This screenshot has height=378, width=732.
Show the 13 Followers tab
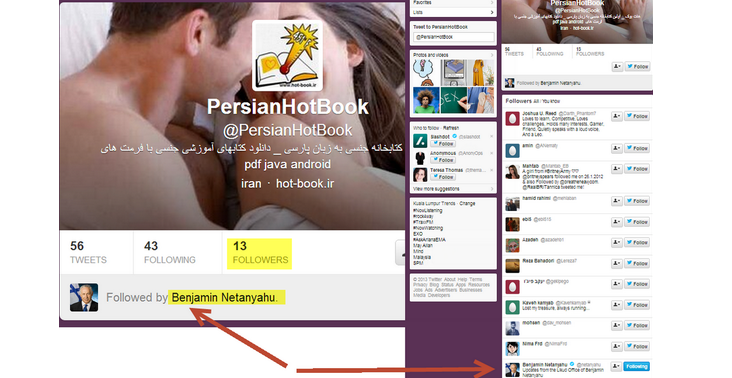(x=260, y=252)
